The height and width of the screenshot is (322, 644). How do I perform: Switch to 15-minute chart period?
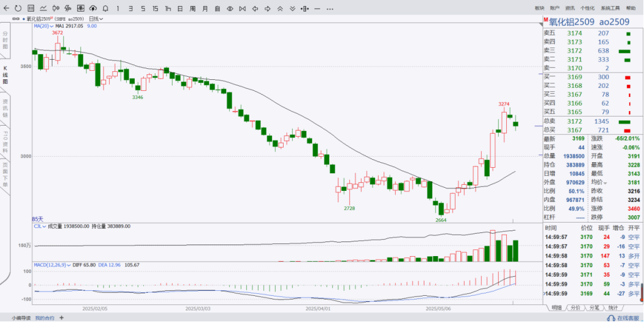pos(156,9)
